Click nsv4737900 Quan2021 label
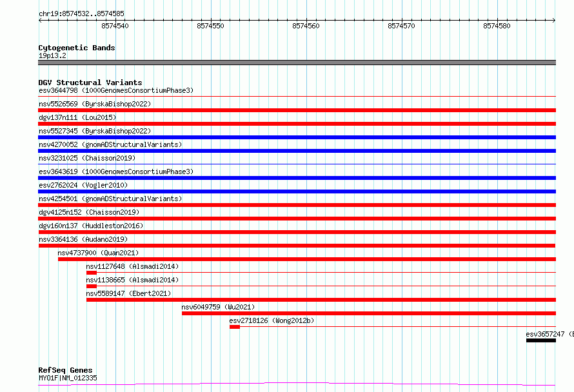 click(98, 253)
